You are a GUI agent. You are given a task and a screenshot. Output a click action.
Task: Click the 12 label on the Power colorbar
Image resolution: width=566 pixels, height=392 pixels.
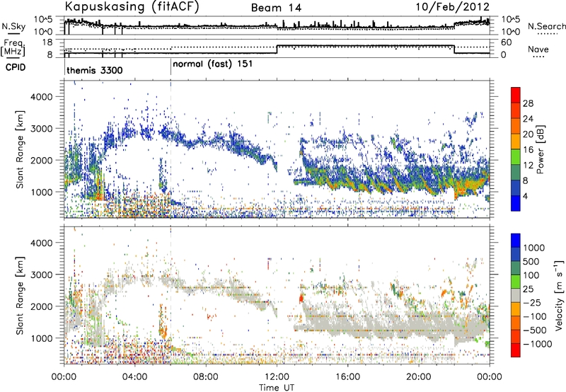coord(528,166)
